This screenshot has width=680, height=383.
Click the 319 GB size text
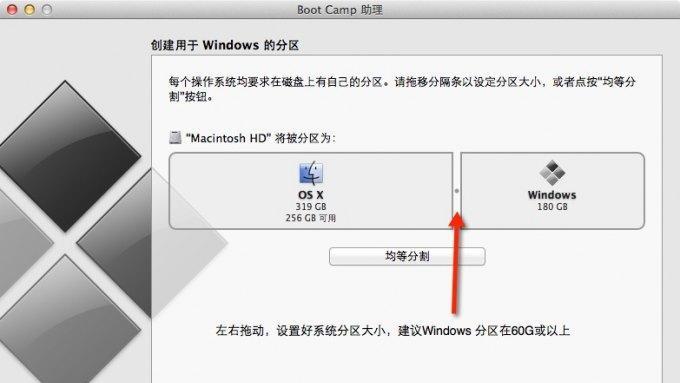[311, 206]
